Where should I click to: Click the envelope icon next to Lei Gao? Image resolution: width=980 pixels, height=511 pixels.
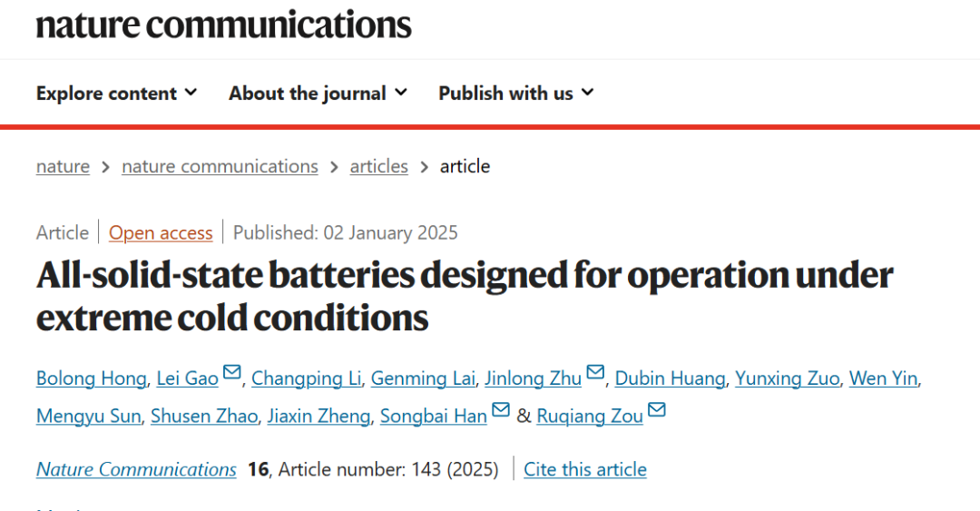pos(232,372)
